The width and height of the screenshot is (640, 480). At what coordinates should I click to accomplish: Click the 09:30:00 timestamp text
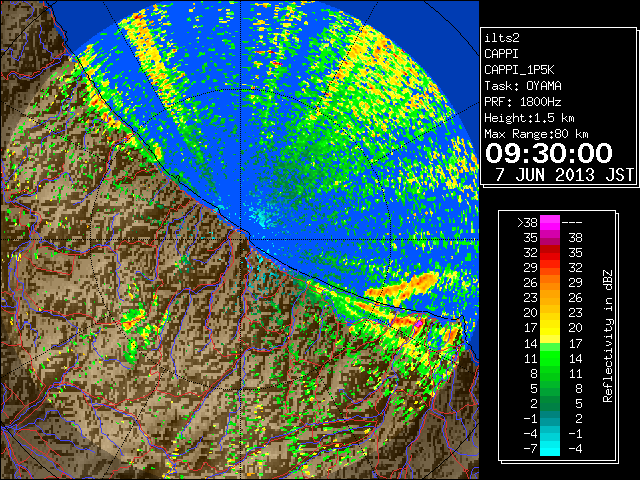click(x=549, y=153)
